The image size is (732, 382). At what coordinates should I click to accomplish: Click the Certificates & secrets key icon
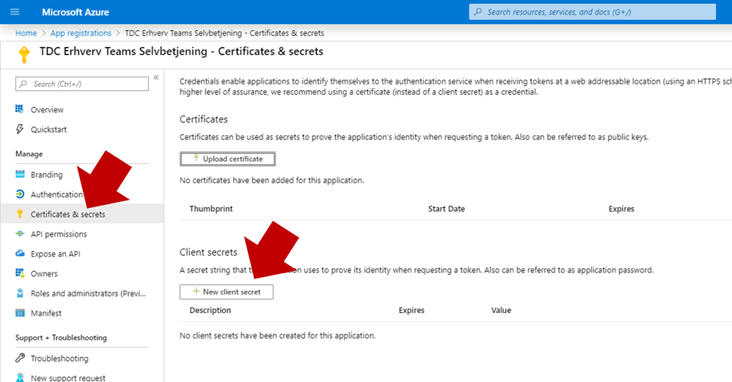coord(20,214)
